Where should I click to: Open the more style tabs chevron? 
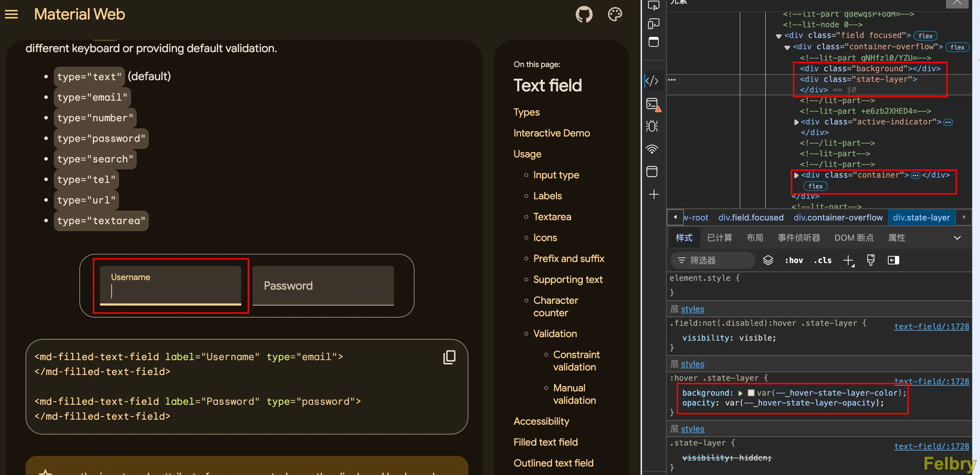pos(957,238)
